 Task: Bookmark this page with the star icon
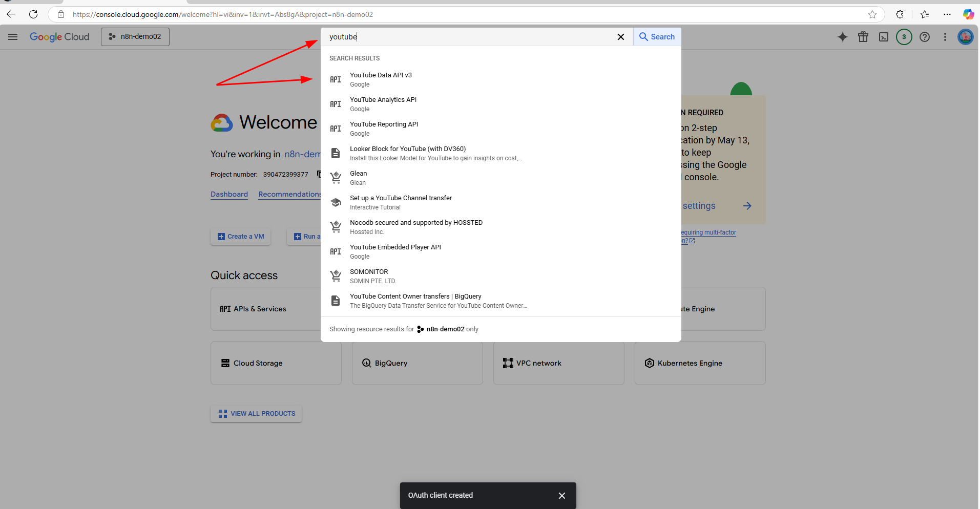pos(872,14)
